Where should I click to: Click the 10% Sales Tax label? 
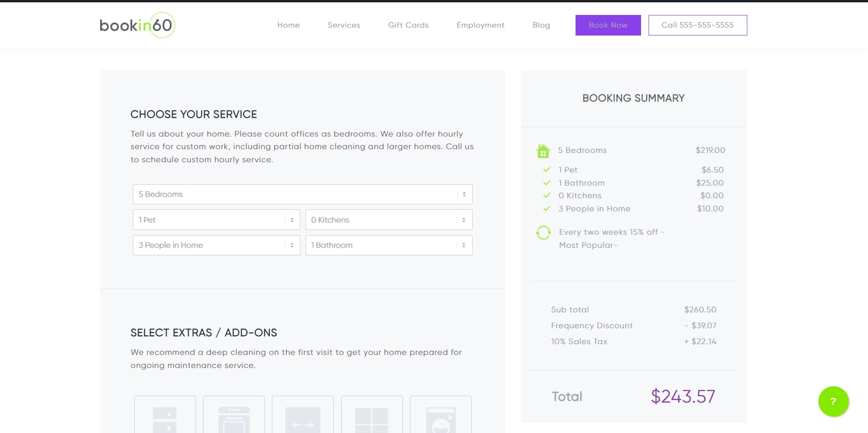(579, 341)
